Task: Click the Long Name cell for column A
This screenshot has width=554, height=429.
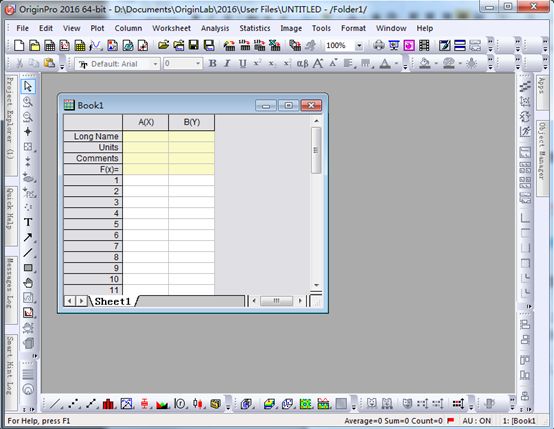Action: pos(146,136)
